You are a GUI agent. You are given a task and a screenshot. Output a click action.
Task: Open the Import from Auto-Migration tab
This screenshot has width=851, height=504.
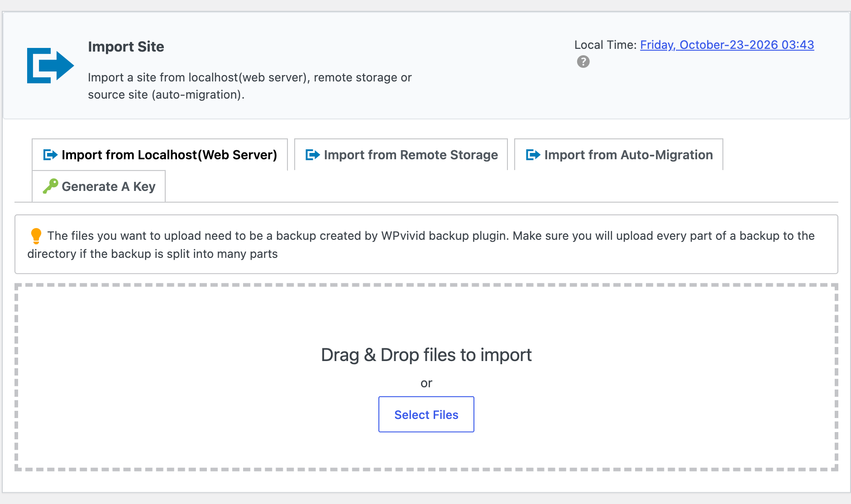click(619, 155)
